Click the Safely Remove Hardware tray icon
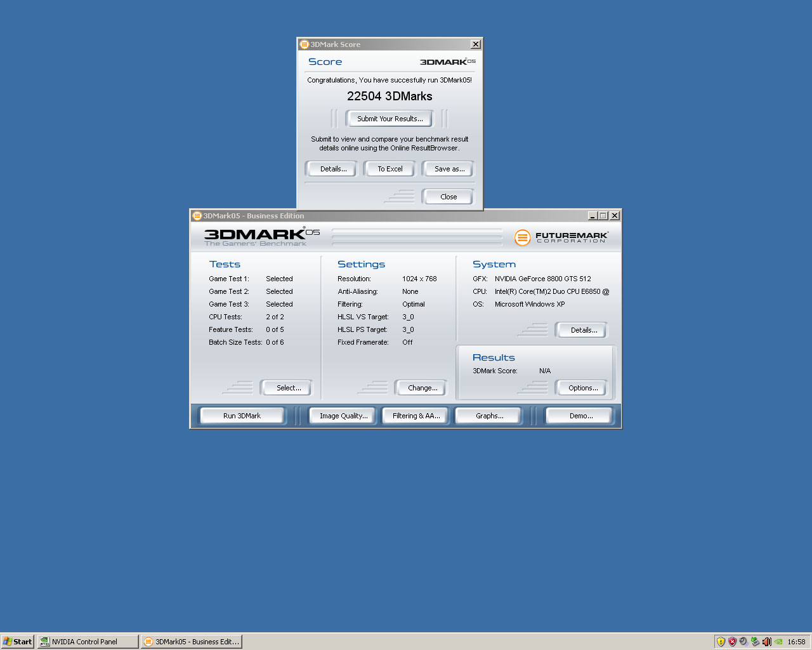The width and height of the screenshot is (812, 650). click(755, 642)
